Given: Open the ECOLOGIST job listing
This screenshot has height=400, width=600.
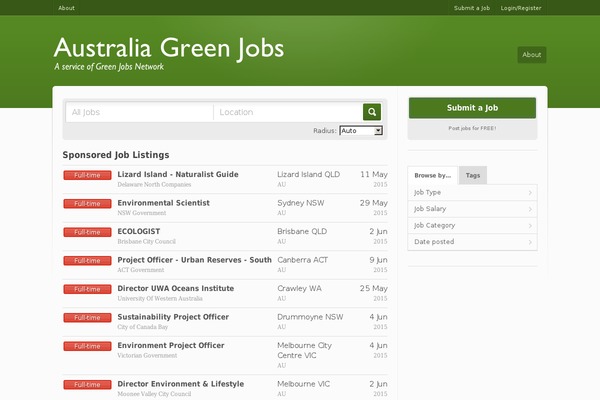Looking at the screenshot, I should tap(139, 231).
